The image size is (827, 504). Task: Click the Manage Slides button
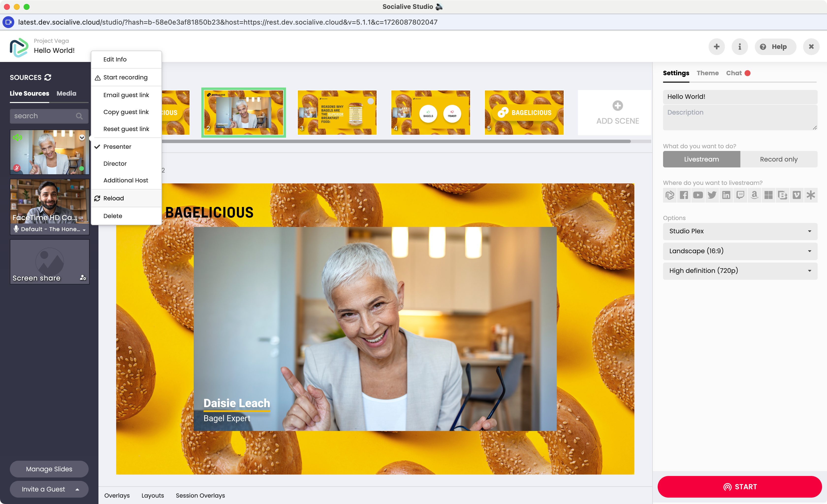point(49,469)
